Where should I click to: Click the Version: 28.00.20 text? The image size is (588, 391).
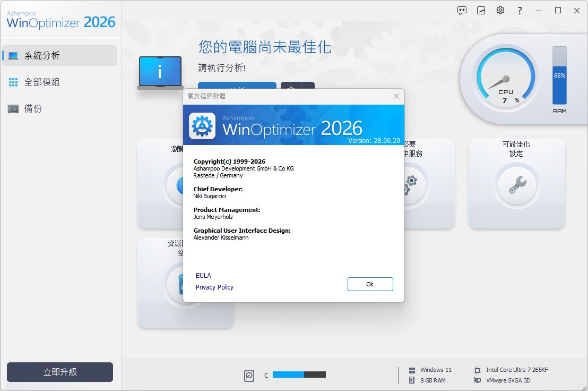coord(374,141)
